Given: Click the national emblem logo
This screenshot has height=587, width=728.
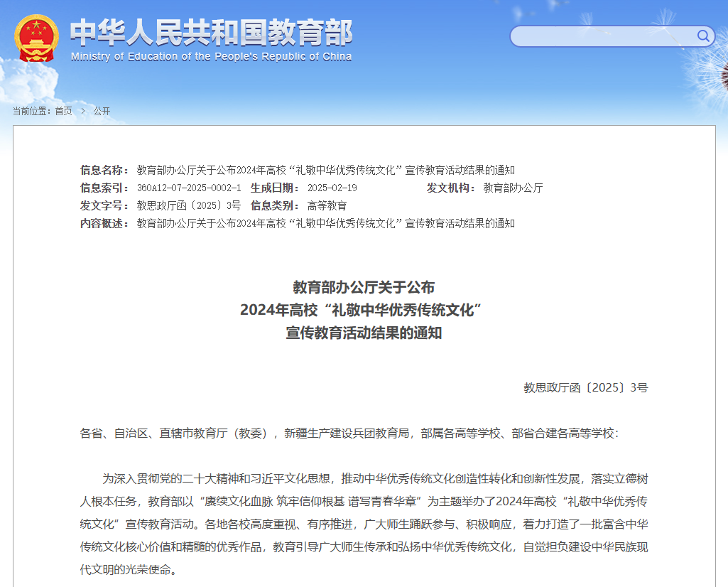Looking at the screenshot, I should 37,38.
